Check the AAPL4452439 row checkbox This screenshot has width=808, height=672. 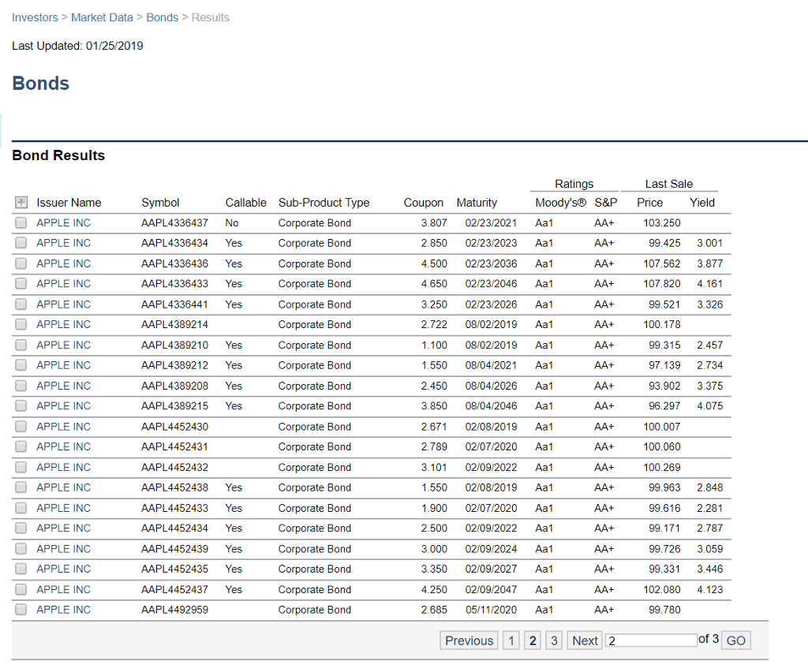point(21,548)
